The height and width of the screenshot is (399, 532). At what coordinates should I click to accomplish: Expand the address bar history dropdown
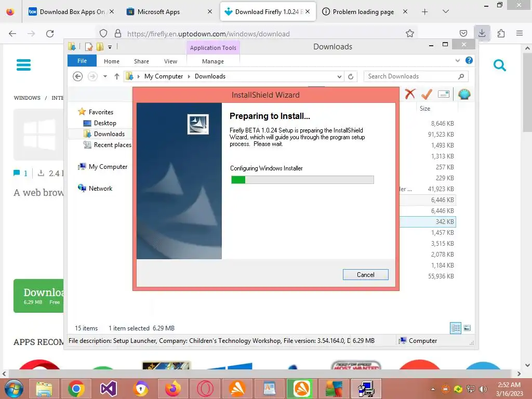coord(339,77)
